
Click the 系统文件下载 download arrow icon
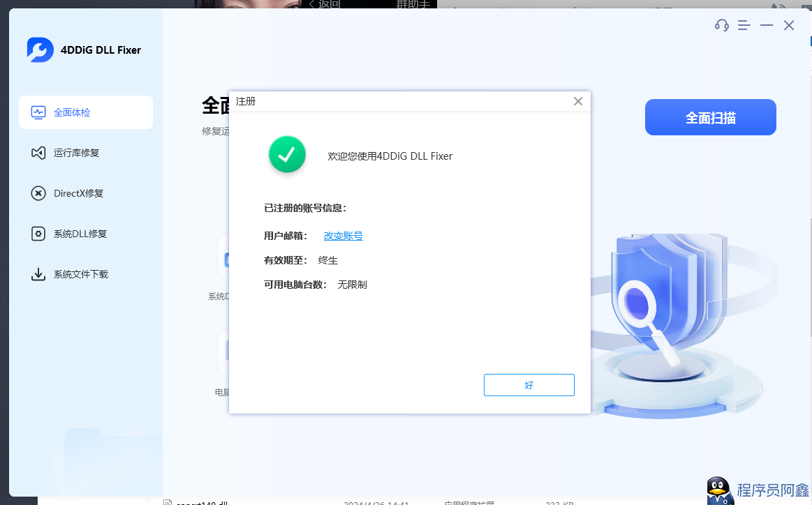point(38,273)
